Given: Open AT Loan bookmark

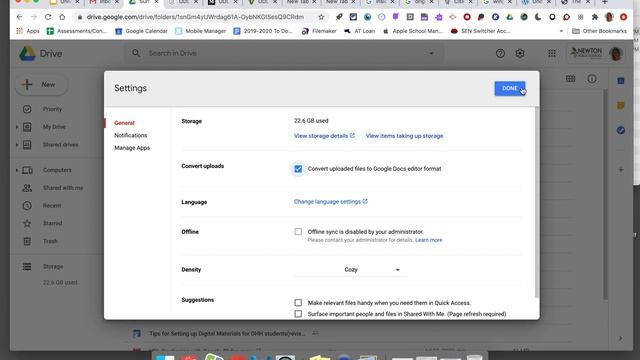Looking at the screenshot, I should coord(360,31).
